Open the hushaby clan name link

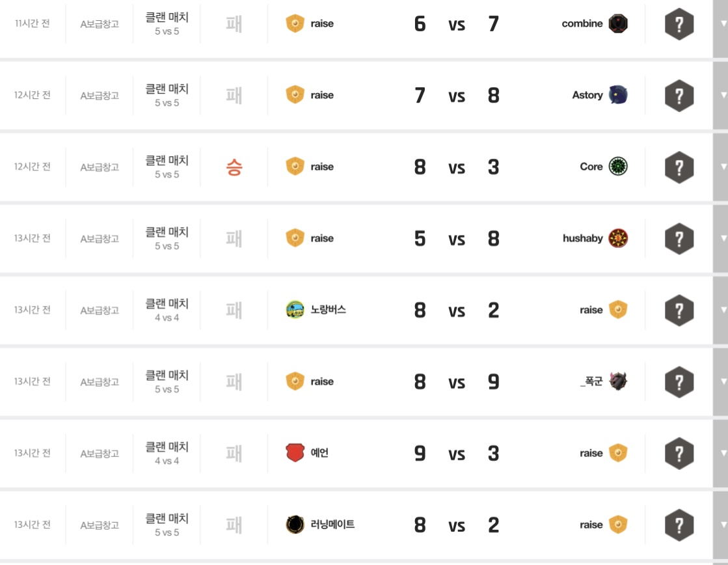point(582,239)
